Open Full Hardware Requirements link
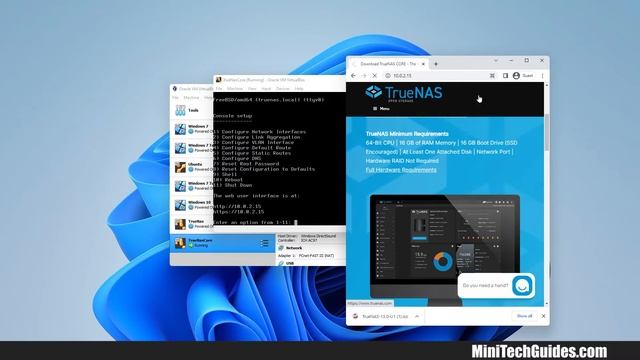640x360 pixels. pyautogui.click(x=401, y=170)
